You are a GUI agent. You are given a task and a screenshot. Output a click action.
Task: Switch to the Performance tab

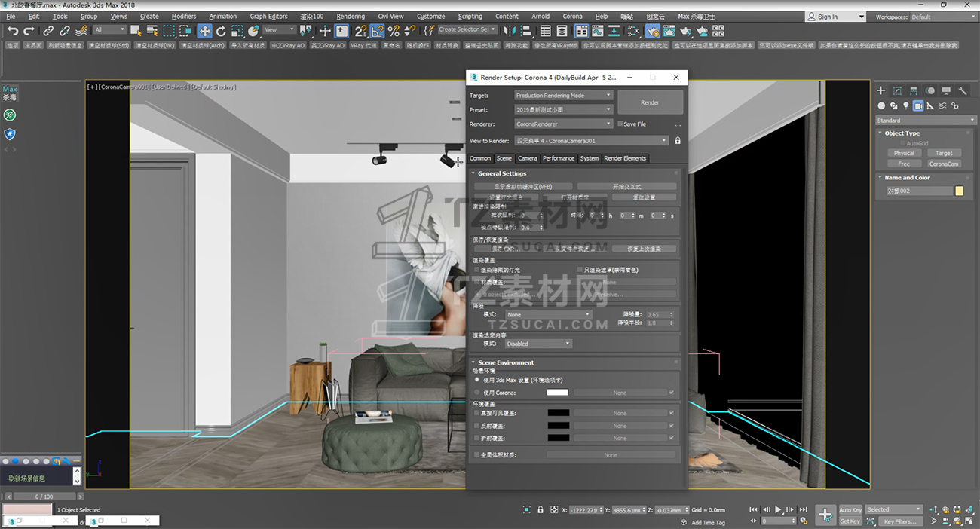pyautogui.click(x=558, y=158)
